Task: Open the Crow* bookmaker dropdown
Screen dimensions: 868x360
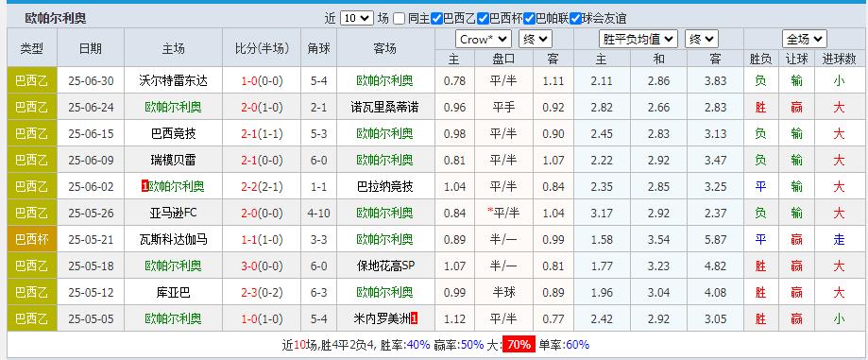Action: coord(484,40)
